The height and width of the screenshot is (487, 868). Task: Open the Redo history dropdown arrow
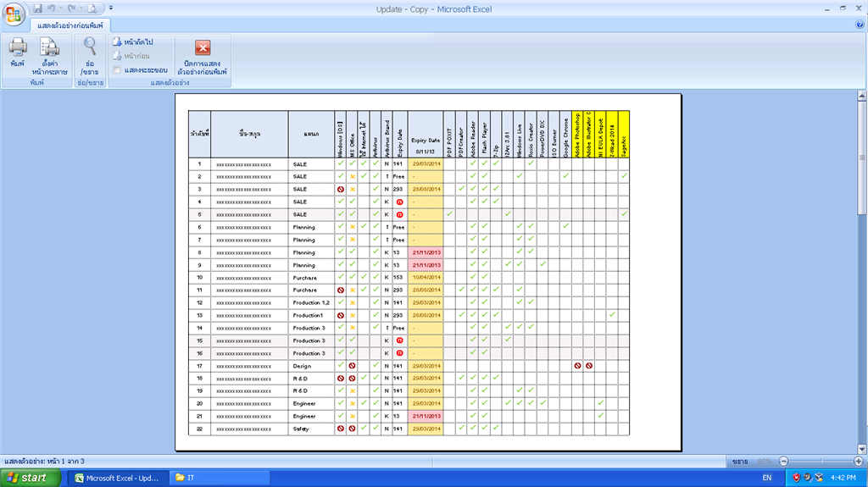point(81,8)
